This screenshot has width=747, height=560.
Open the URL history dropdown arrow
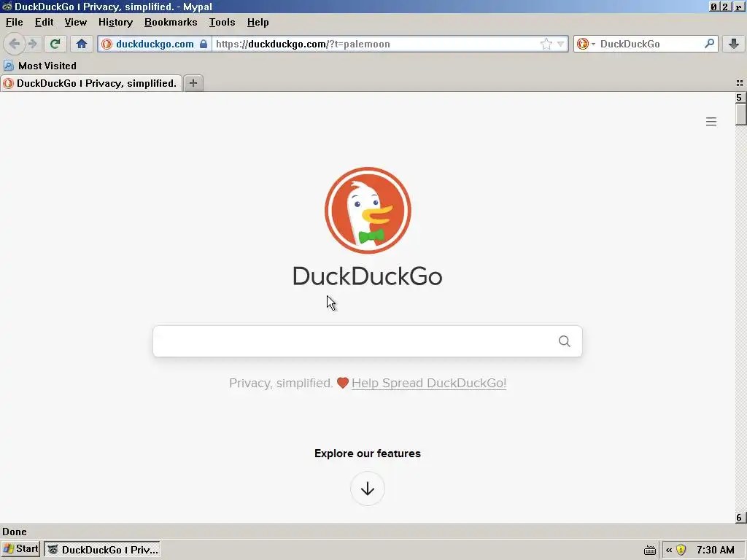561,44
